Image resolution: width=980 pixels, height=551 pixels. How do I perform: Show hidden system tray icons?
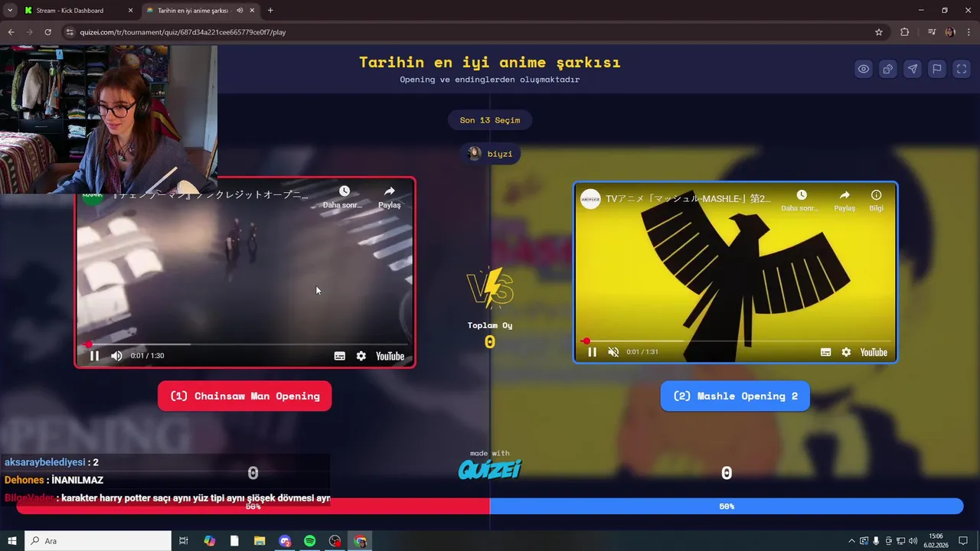tap(851, 541)
